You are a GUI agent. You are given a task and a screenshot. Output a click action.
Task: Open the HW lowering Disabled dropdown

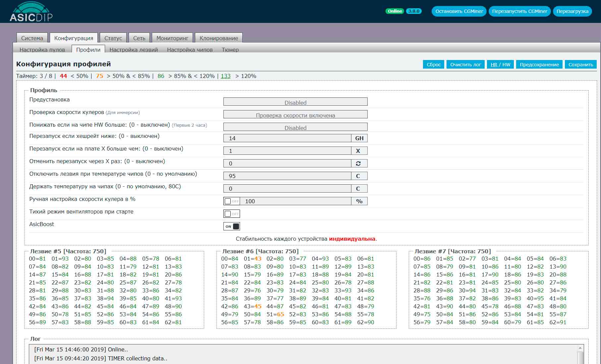(x=295, y=127)
